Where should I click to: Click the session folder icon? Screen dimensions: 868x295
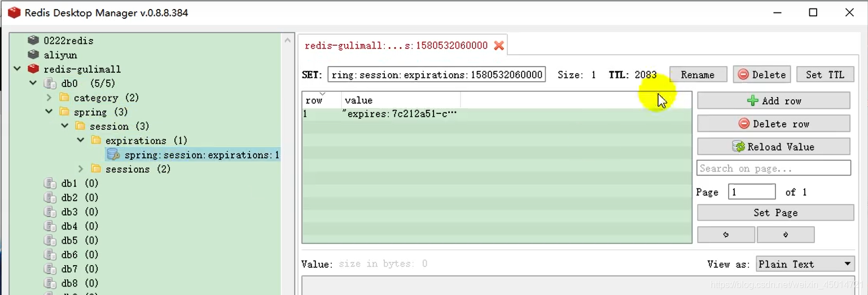80,126
